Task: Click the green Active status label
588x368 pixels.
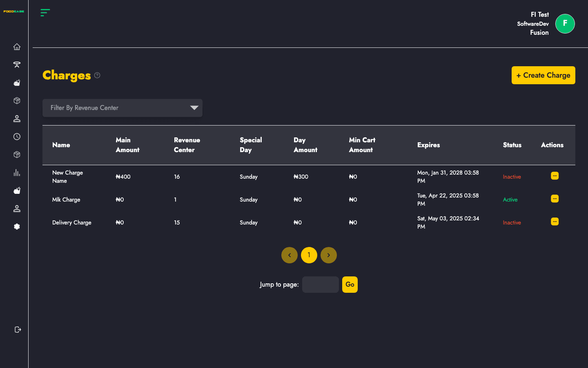Action: pyautogui.click(x=510, y=200)
